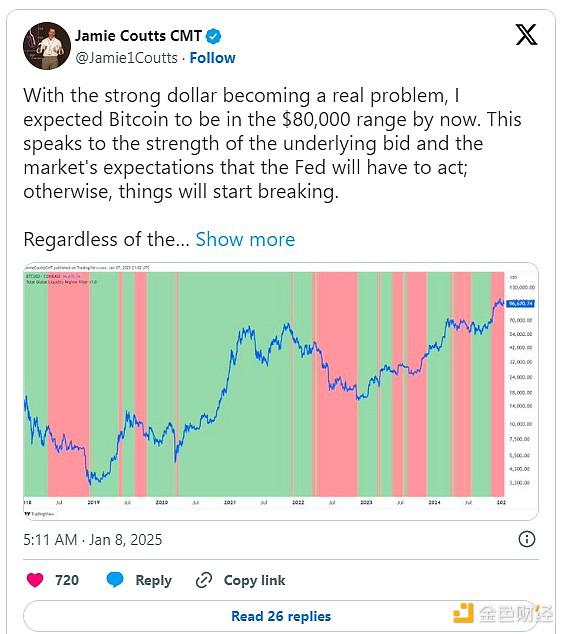Open the Bitcoin liquidity chart image
The width and height of the screenshot is (564, 634).
tap(281, 391)
